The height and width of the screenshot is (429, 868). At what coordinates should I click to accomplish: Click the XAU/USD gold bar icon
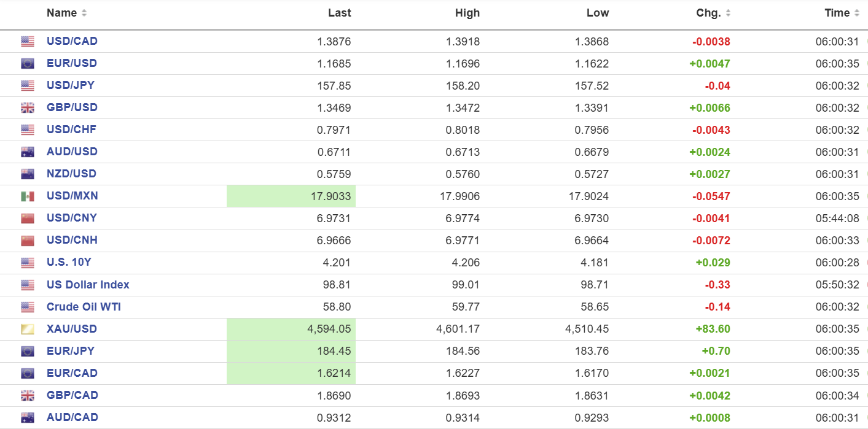click(28, 330)
